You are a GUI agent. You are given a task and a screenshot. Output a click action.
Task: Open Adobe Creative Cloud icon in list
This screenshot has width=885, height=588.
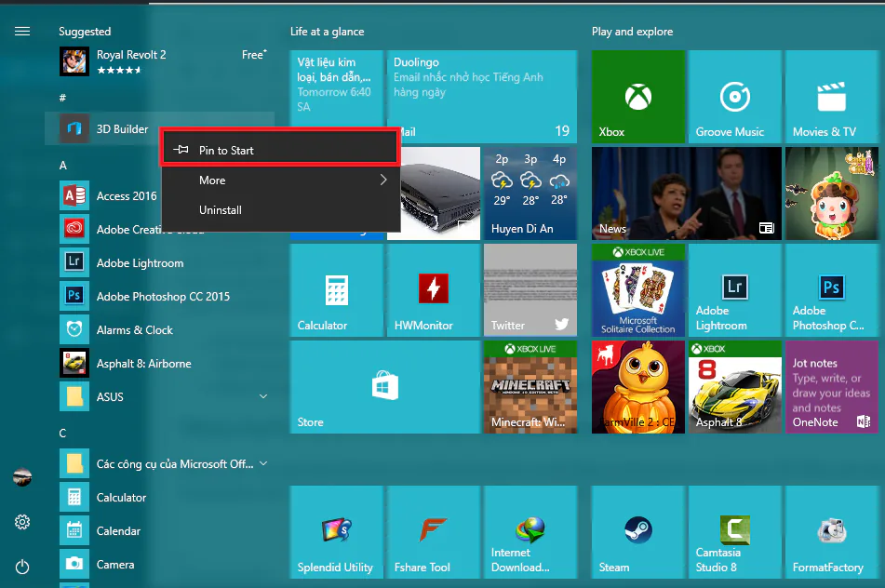click(74, 229)
